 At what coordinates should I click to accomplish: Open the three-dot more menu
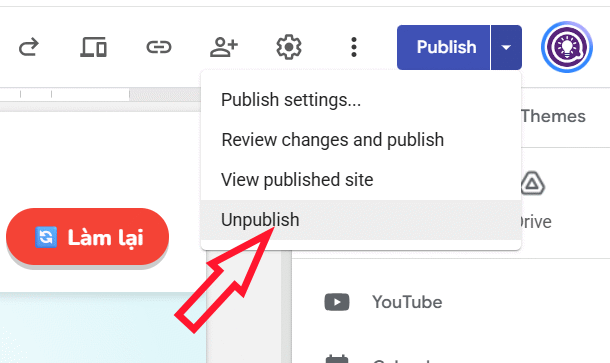[354, 47]
